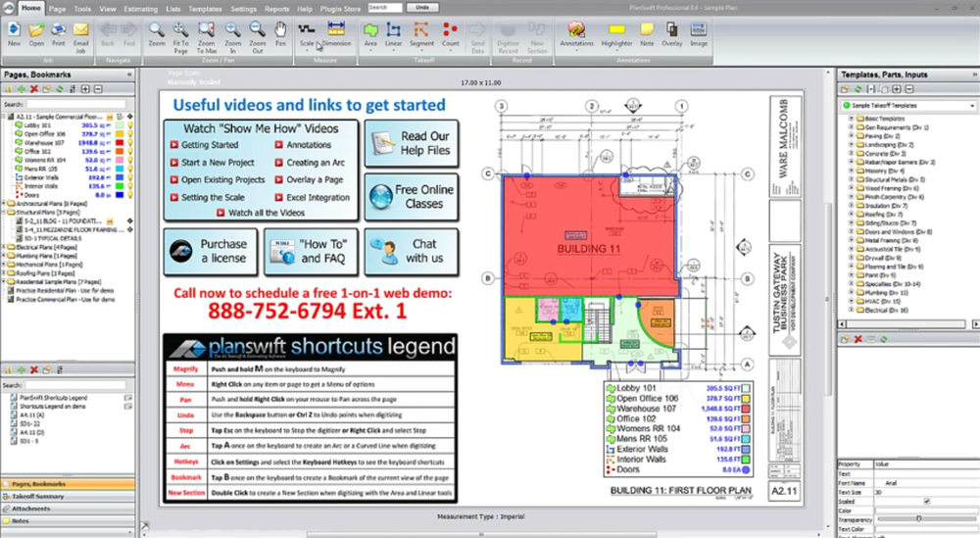Image resolution: width=980 pixels, height=538 pixels.
Task: Toggle lightbulb visibility for Warehouse 107
Action: coord(128,143)
